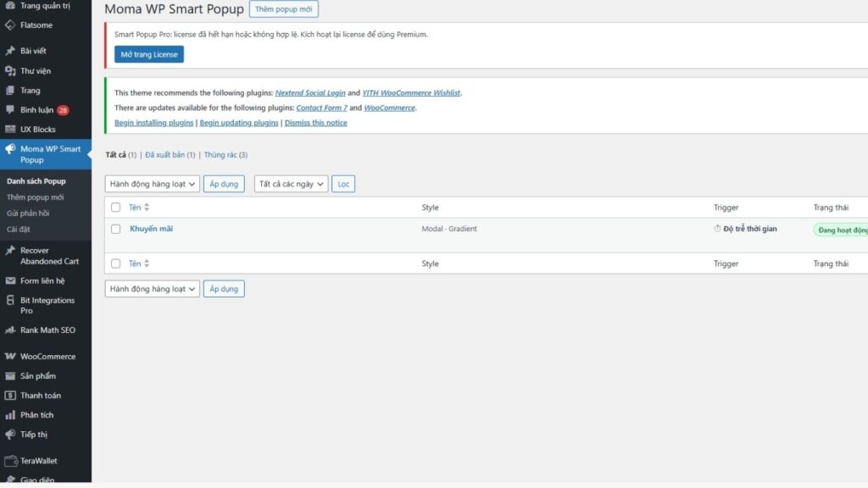Open YITH WooCommerce Wishlist plugin link
Viewport: 868px width, 488px height.
click(411, 93)
